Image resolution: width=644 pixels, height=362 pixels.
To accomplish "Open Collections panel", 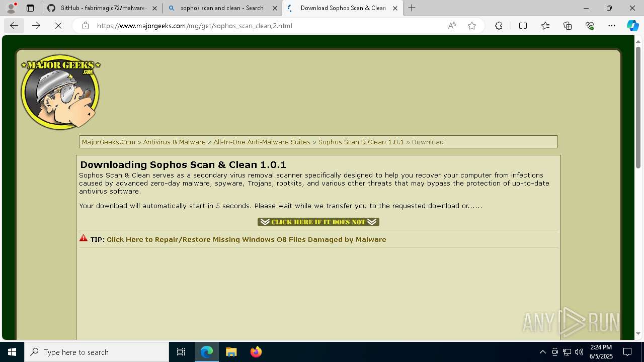I will click(568, 26).
